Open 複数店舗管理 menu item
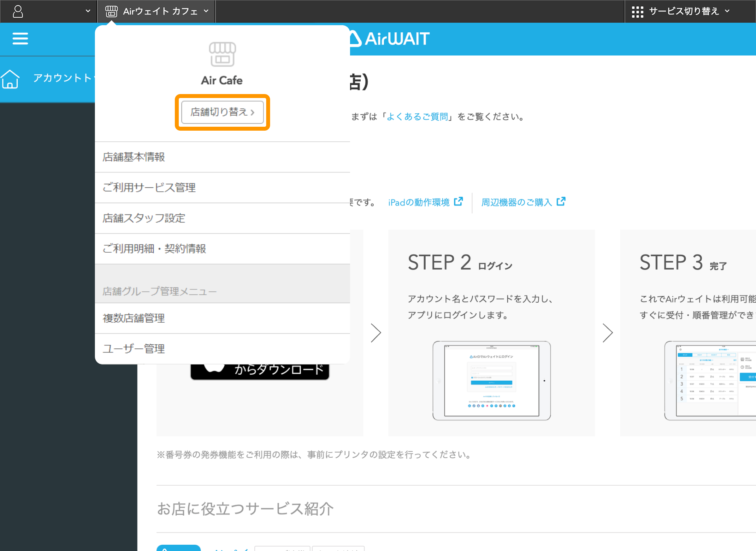The height and width of the screenshot is (551, 756). (x=222, y=318)
